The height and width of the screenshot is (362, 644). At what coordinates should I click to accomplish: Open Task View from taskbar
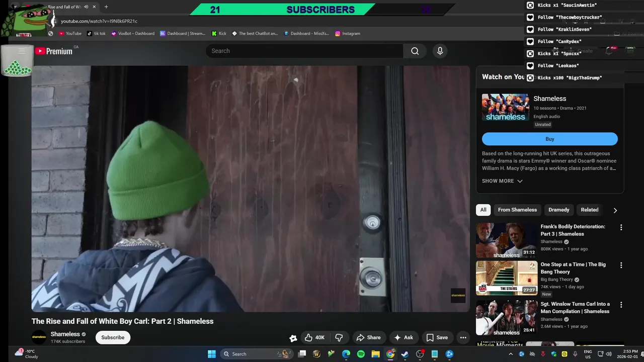(302, 354)
